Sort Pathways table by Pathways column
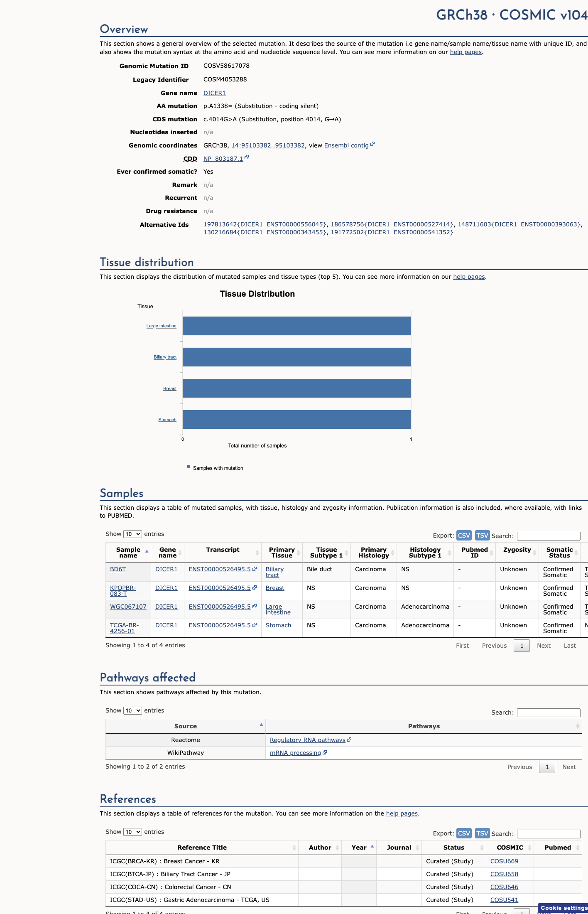The width and height of the screenshot is (588, 914). [424, 726]
